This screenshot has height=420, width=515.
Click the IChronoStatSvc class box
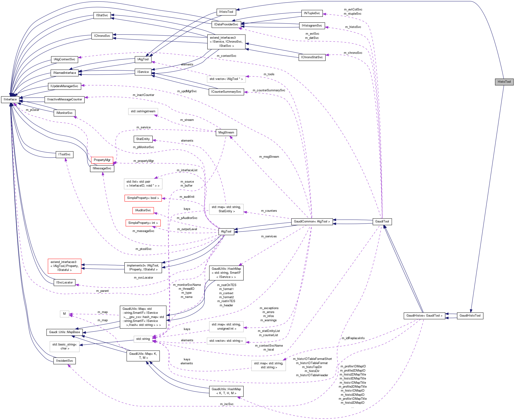(312, 57)
